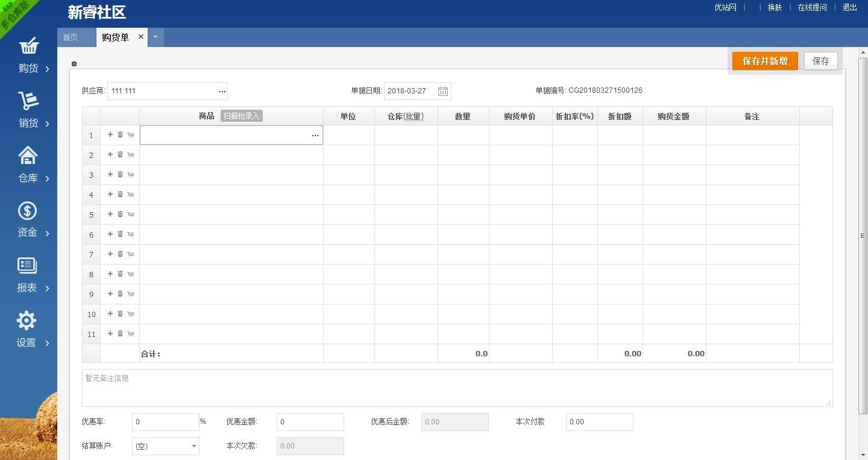
Task: Expand the 结算账户 dropdown
Action: tap(194, 446)
